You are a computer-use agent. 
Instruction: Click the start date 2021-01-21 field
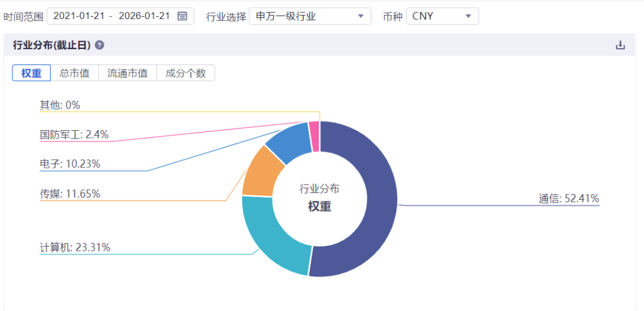tap(79, 17)
